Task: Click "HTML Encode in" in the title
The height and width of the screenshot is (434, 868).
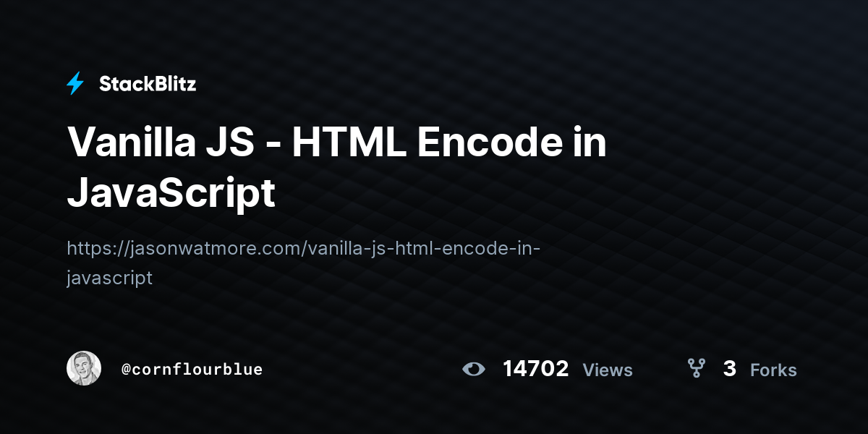Action: (x=448, y=142)
